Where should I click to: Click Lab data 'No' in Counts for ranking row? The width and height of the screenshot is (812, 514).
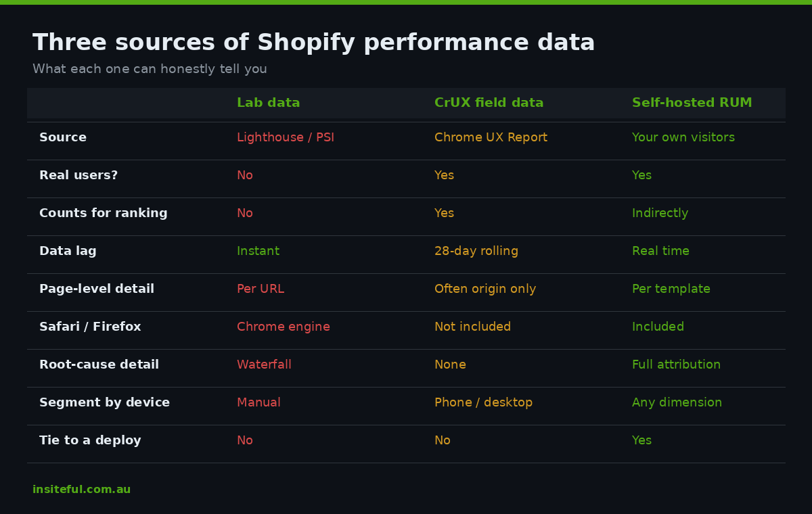pyautogui.click(x=245, y=214)
